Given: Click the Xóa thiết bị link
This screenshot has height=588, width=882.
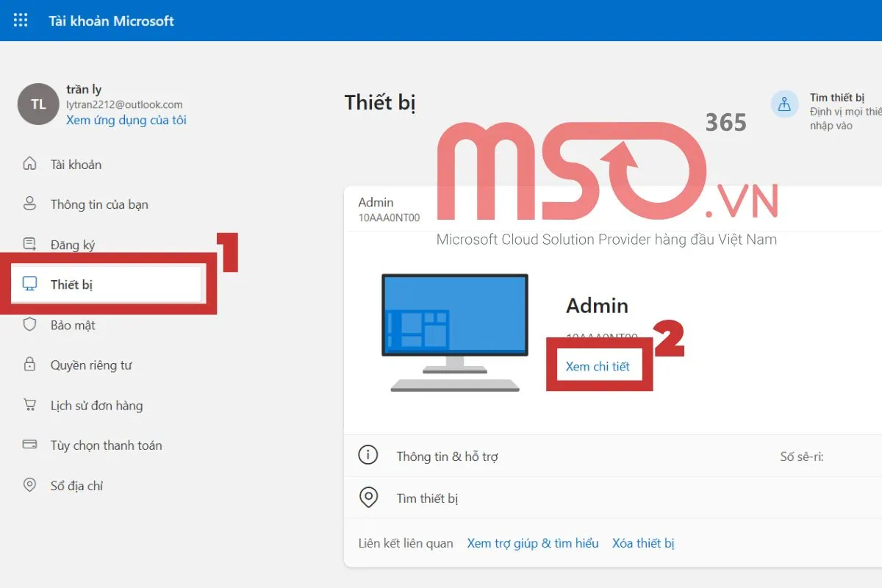Looking at the screenshot, I should (643, 543).
